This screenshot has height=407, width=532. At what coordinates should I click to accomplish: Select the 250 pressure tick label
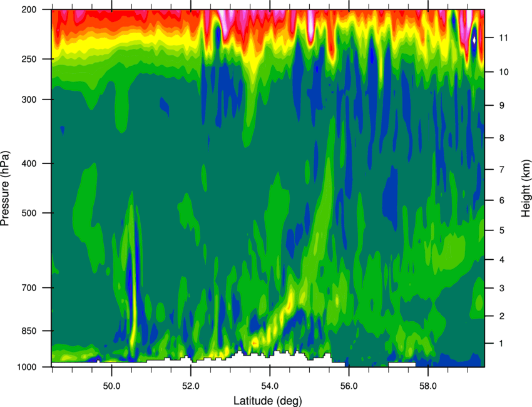point(29,59)
